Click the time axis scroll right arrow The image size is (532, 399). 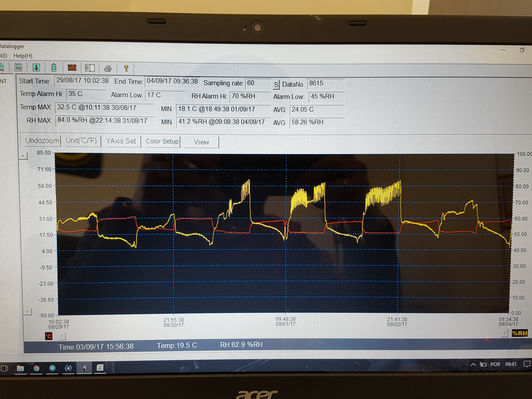point(505,333)
